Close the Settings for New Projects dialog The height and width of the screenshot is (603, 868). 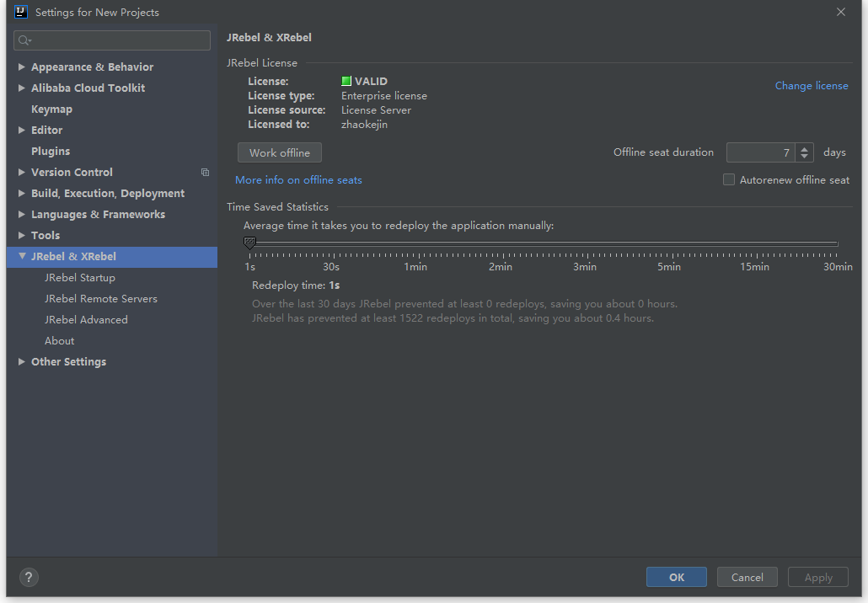pos(841,12)
